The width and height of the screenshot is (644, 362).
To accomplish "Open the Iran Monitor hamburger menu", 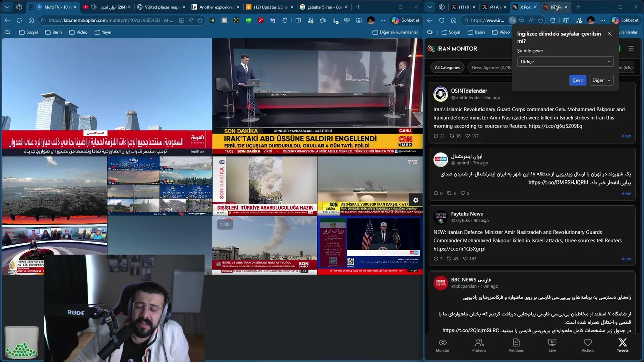I will click(x=631, y=49).
